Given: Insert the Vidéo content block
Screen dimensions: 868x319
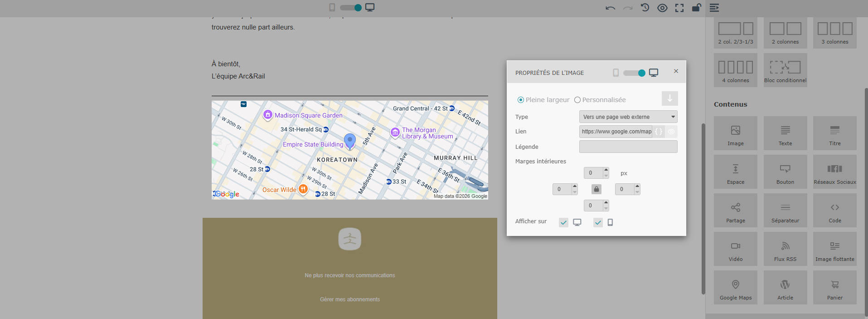Looking at the screenshot, I should pyautogui.click(x=735, y=249).
